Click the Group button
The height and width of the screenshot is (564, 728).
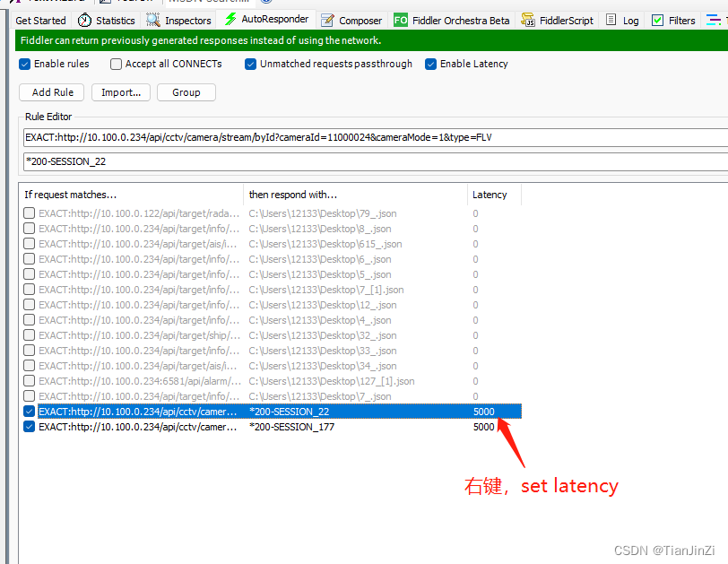coord(186,92)
